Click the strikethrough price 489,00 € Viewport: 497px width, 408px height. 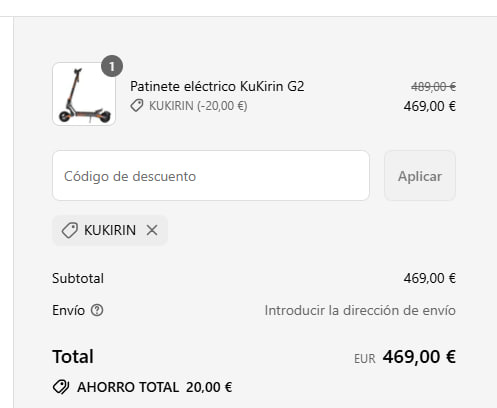pos(433,87)
